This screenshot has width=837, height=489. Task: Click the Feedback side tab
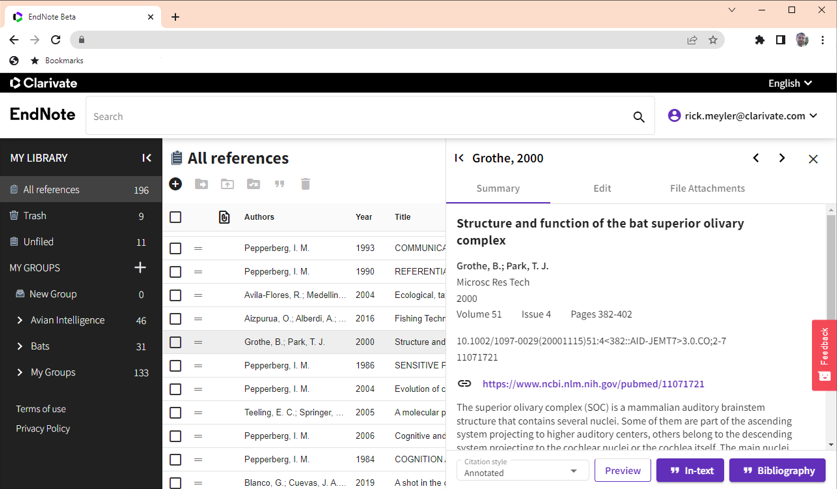coord(824,355)
